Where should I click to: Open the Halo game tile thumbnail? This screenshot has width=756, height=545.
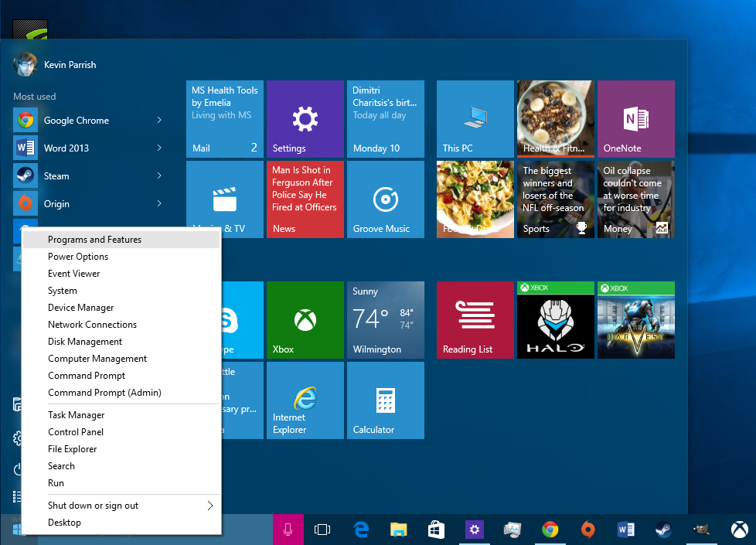click(555, 320)
